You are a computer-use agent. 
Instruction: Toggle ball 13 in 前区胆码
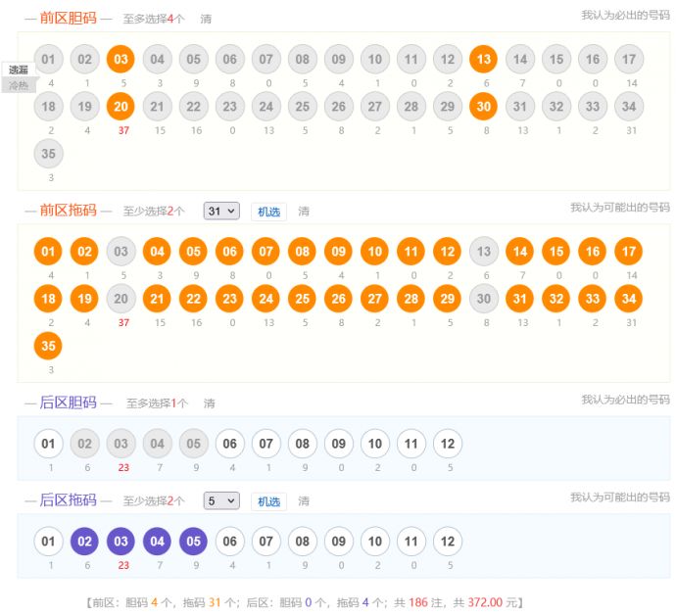coord(484,60)
